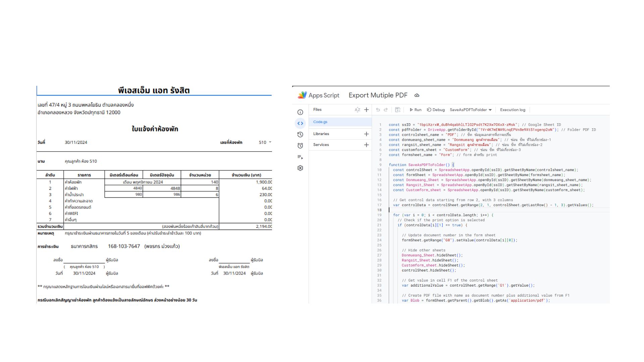Viewport: 644px width, 362px height.
Task: Click the undo arrow in toolbar
Action: (x=378, y=110)
